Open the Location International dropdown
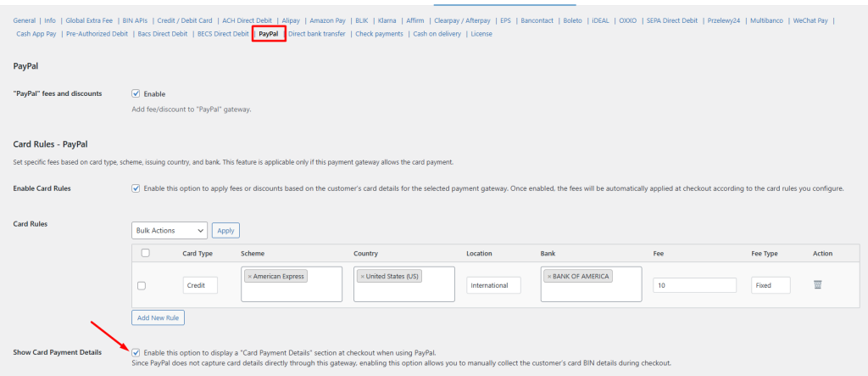 493,285
